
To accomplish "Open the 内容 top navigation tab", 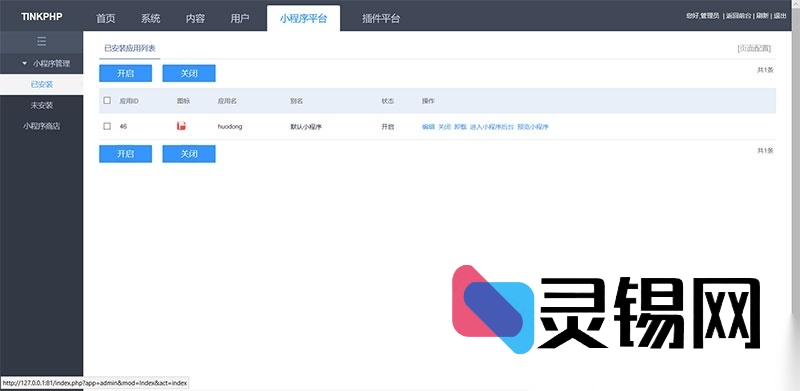I will 195,19.
